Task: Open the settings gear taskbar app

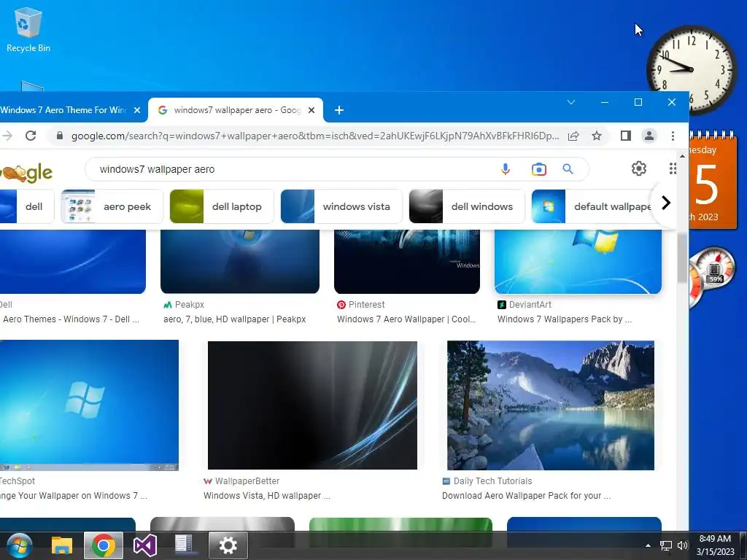Action: tap(228, 545)
